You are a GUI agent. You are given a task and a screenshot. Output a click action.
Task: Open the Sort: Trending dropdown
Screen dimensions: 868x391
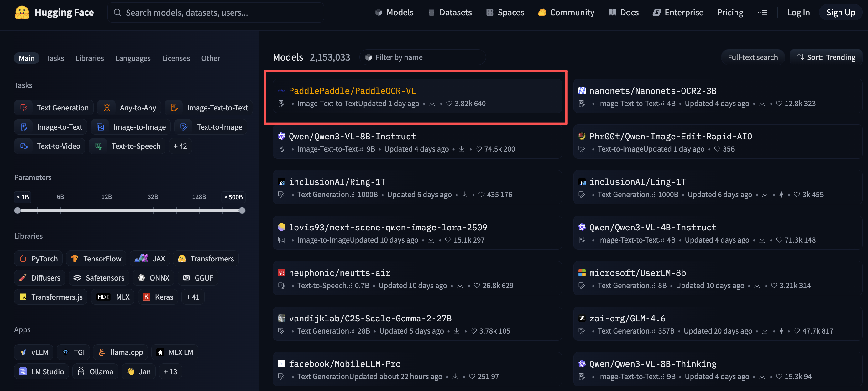[826, 57]
